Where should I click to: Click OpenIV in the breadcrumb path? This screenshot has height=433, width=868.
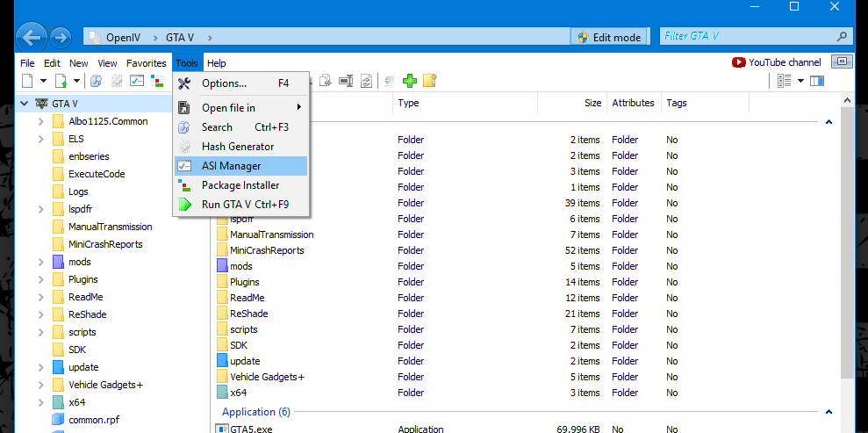pos(124,38)
